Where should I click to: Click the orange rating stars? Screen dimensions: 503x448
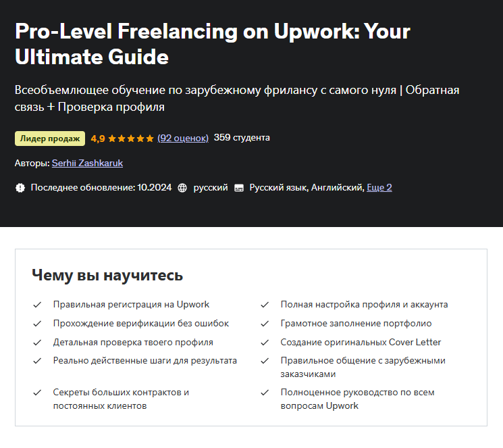coord(131,139)
